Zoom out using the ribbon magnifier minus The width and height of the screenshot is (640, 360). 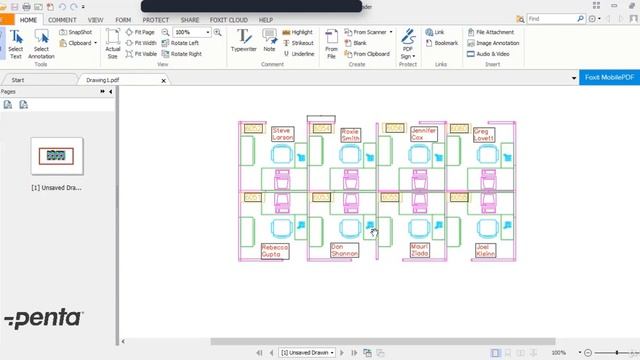point(165,32)
